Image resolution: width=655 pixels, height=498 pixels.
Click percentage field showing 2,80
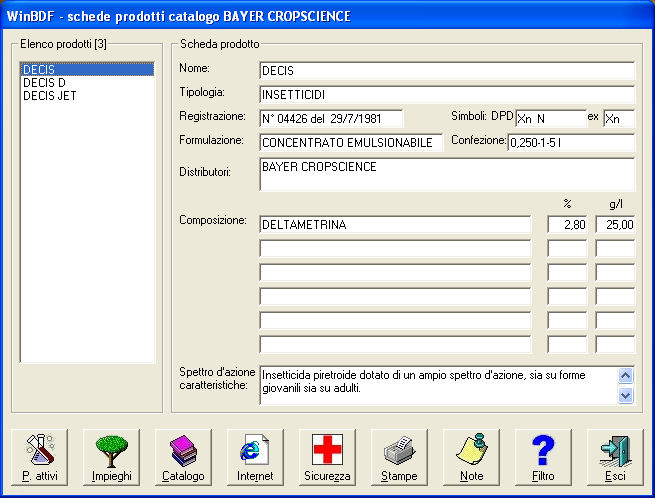(x=567, y=225)
